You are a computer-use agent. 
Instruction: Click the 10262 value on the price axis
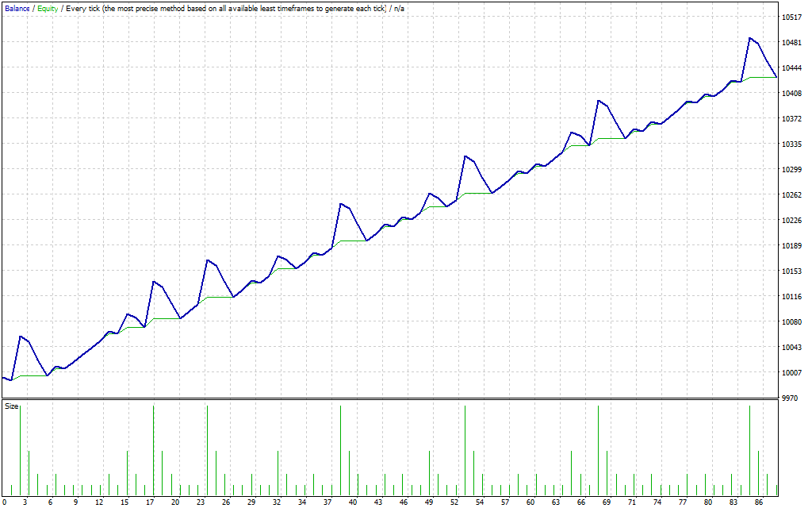coord(790,195)
